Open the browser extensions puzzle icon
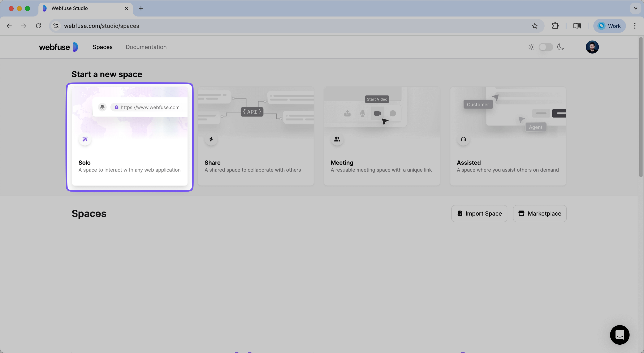The width and height of the screenshot is (644, 353). [x=555, y=26]
